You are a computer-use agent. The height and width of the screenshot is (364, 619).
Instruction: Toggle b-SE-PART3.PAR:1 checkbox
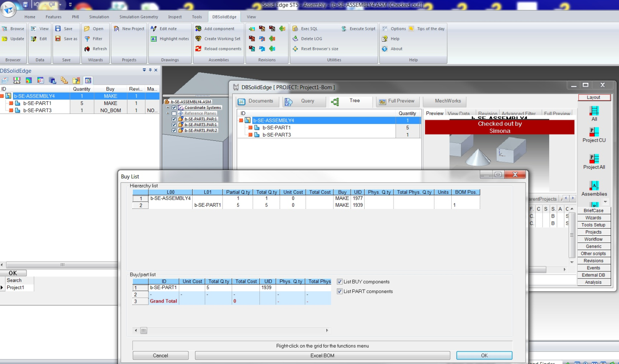174,125
